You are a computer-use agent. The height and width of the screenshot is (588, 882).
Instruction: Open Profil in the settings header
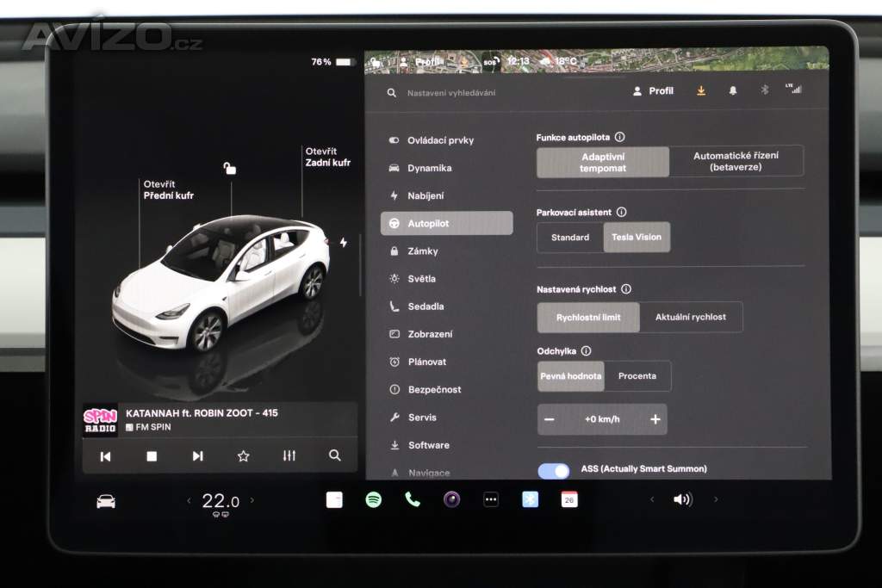pyautogui.click(x=653, y=91)
